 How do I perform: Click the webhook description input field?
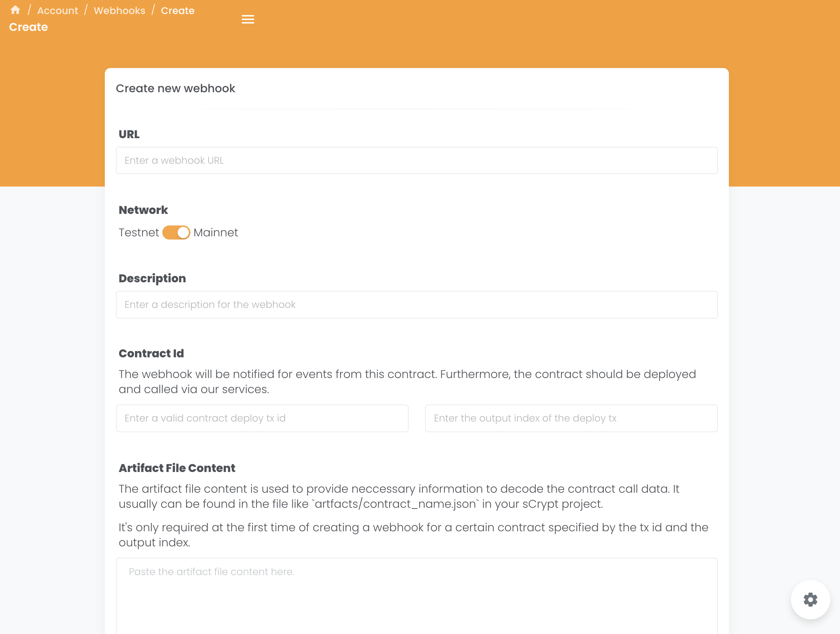(416, 305)
